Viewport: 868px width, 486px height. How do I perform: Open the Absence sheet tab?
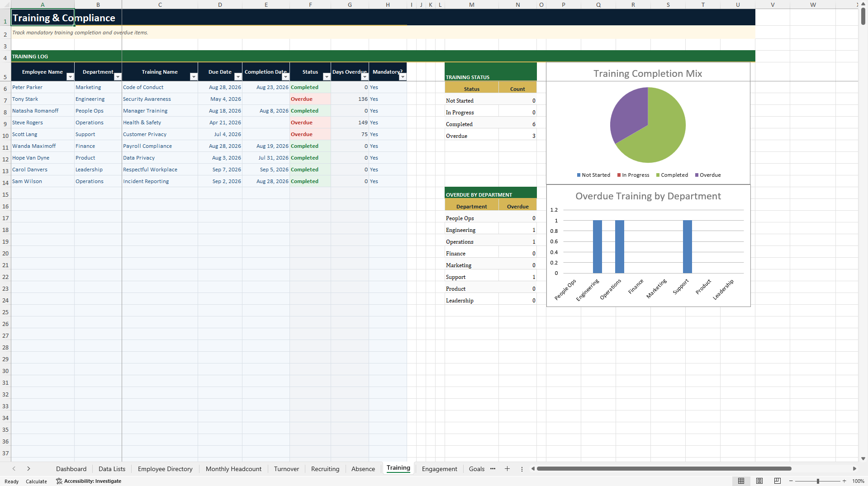363,469
